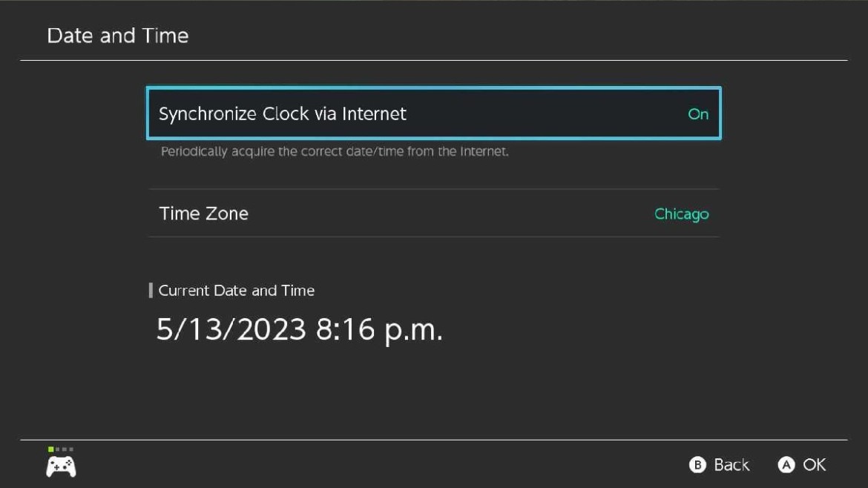Viewport: 868px width, 488px height.
Task: Toggle Synchronize Clock via Internet
Action: pyautogui.click(x=433, y=113)
